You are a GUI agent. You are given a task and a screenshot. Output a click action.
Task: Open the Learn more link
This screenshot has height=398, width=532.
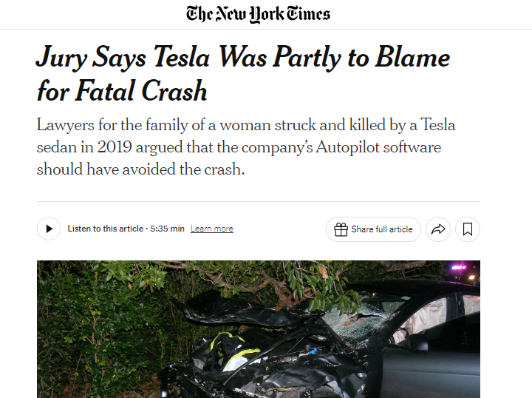click(211, 229)
